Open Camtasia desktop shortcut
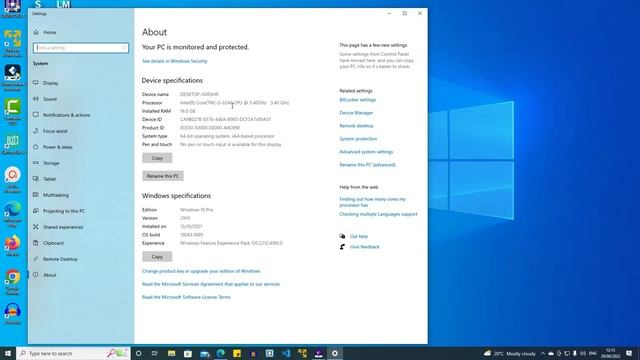640x360 pixels. [13, 111]
